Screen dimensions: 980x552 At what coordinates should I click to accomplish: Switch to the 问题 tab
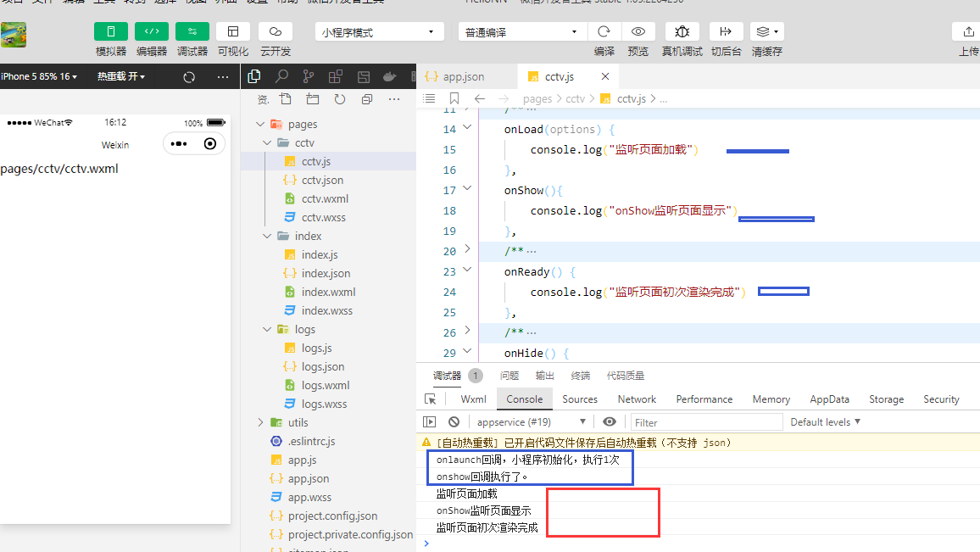509,376
